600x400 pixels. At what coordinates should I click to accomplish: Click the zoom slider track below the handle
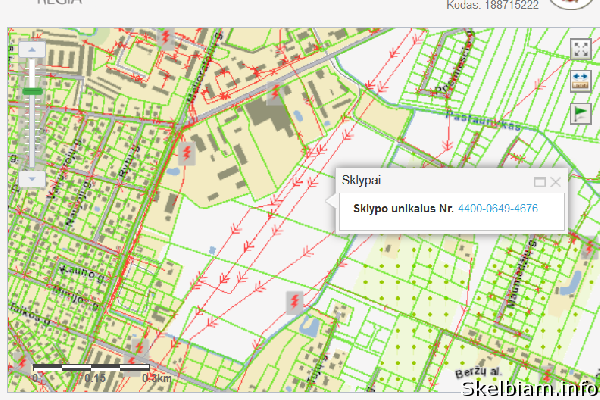point(33,132)
